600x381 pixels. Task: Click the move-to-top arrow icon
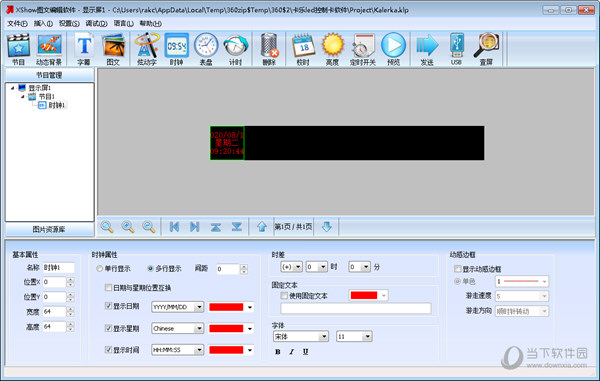pos(216,227)
